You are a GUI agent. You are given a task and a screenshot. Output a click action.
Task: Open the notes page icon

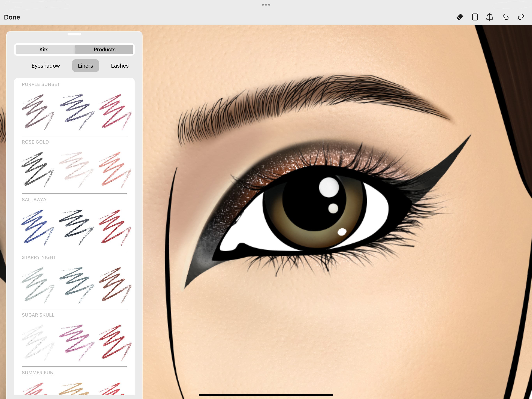pos(475,17)
